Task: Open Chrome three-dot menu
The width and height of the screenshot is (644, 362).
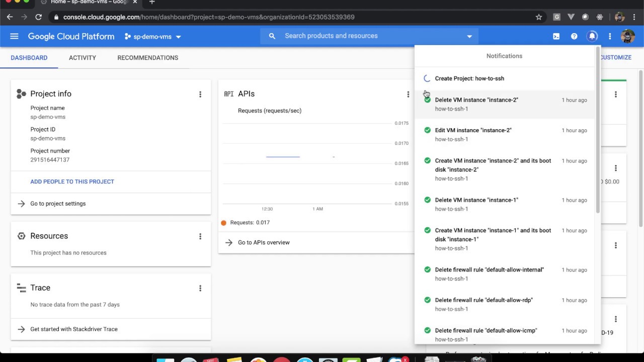Action: (x=635, y=17)
